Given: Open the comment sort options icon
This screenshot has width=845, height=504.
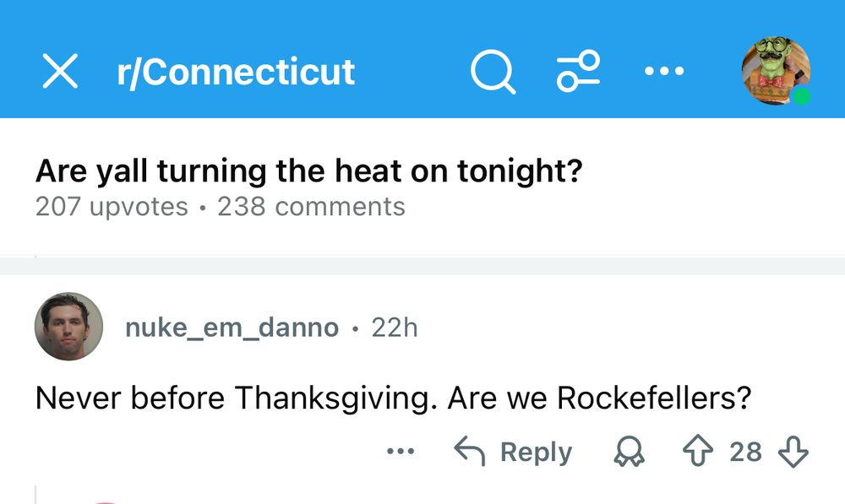Looking at the screenshot, I should coord(578,71).
